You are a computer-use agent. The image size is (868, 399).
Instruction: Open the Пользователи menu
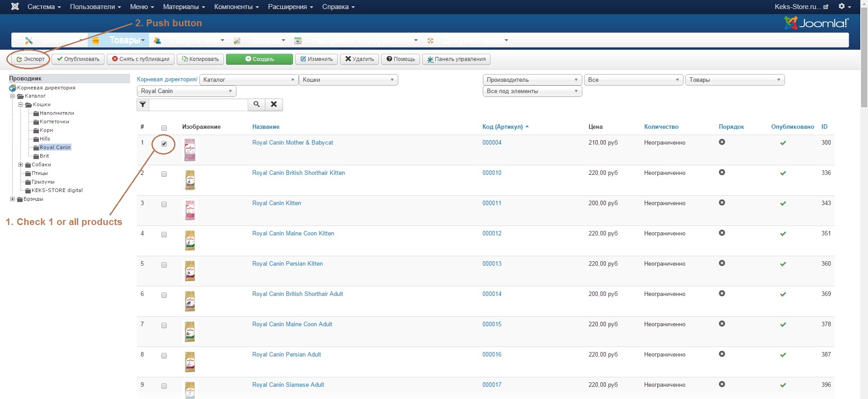click(95, 7)
